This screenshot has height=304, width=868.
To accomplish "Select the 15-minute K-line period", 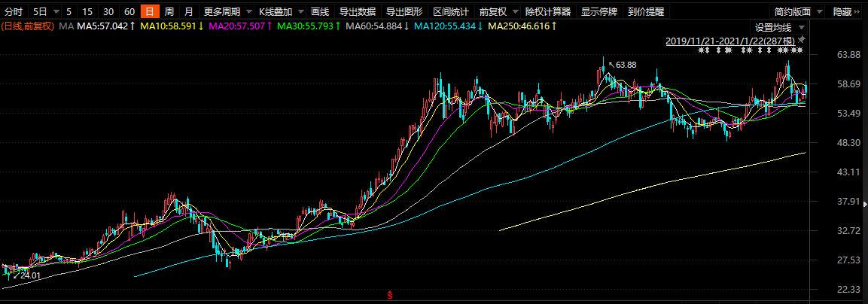I will 87,11.
